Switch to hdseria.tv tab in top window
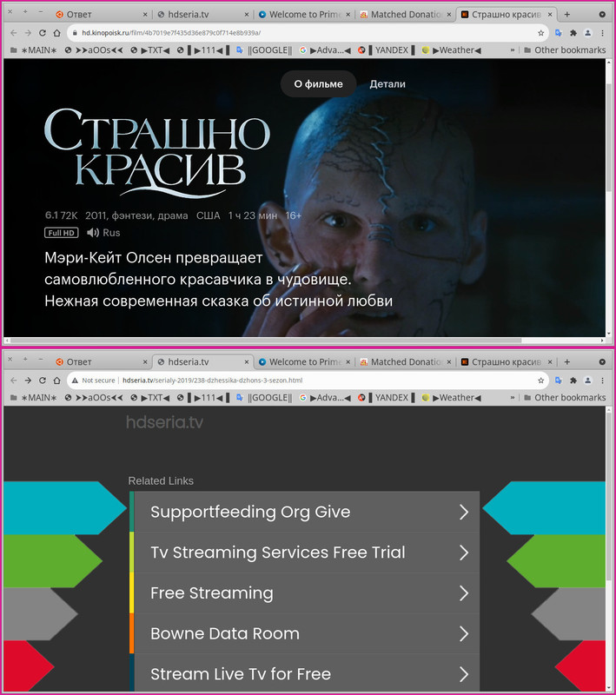The height and width of the screenshot is (695, 616). pos(203,15)
